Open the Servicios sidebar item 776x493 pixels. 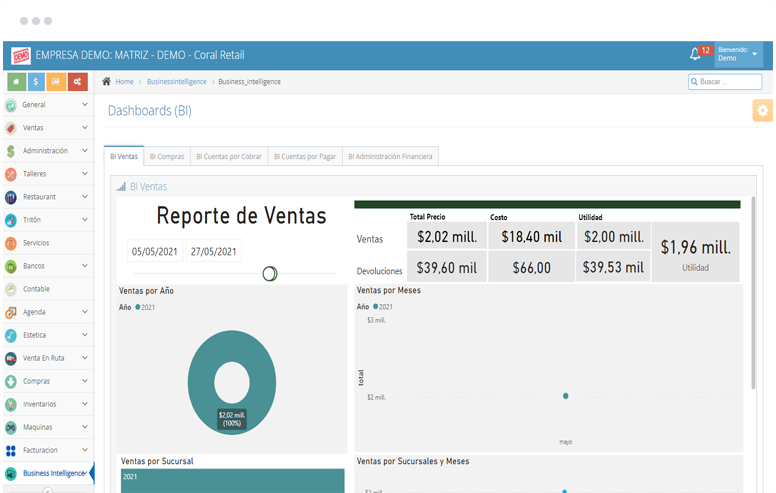[x=48, y=243]
